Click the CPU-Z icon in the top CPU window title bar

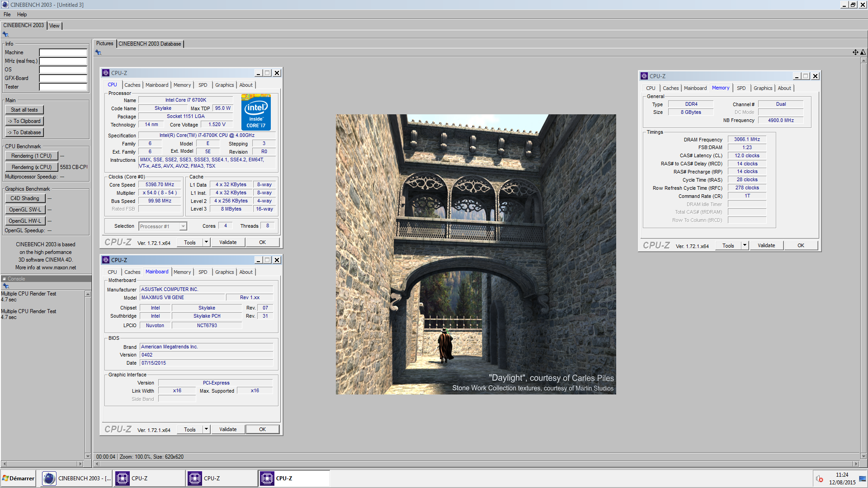[x=106, y=73]
